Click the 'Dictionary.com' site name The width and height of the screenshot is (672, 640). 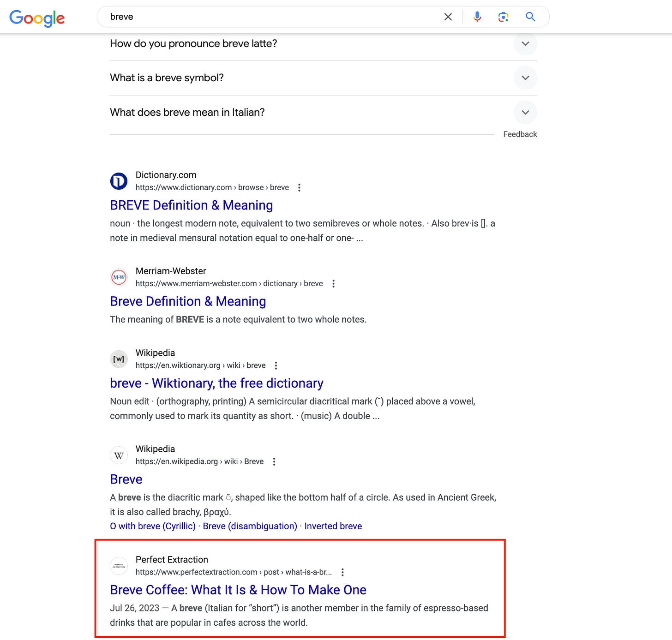tap(166, 175)
